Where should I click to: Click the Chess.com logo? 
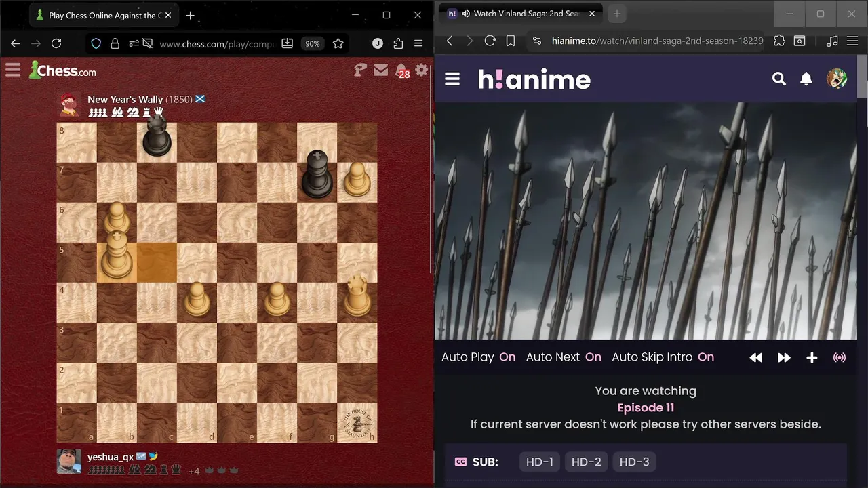click(x=62, y=70)
